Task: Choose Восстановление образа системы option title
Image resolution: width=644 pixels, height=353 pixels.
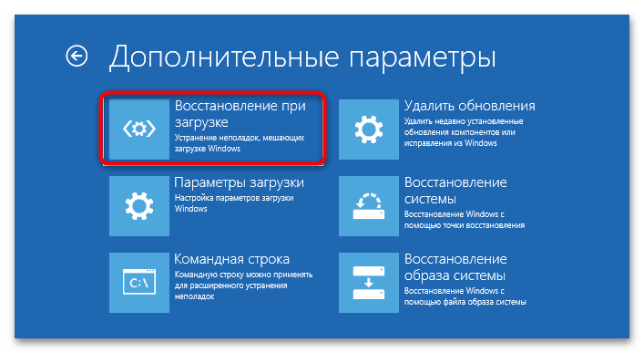Action: pyautogui.click(x=455, y=267)
